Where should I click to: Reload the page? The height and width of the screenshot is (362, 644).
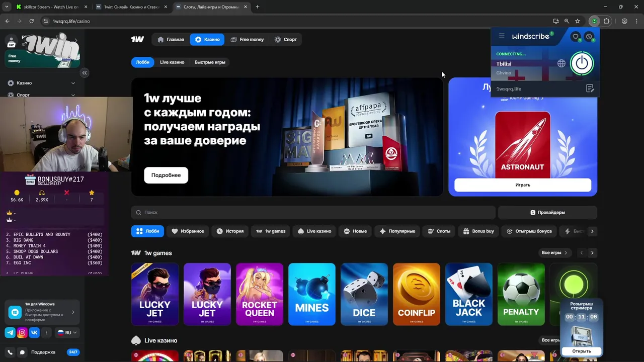click(x=31, y=21)
